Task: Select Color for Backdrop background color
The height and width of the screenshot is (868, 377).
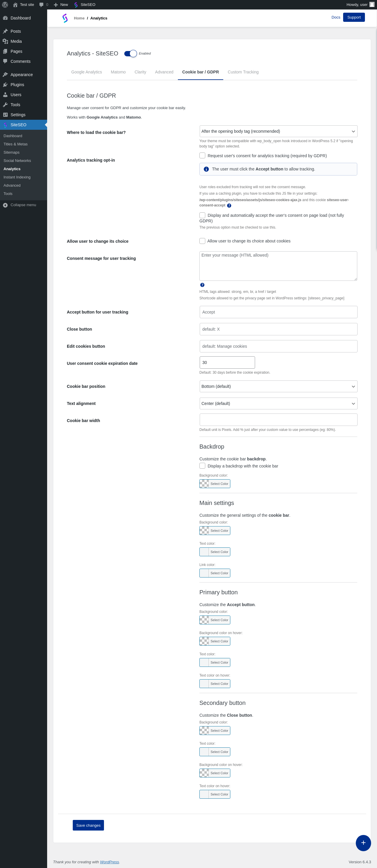Action: point(215,483)
